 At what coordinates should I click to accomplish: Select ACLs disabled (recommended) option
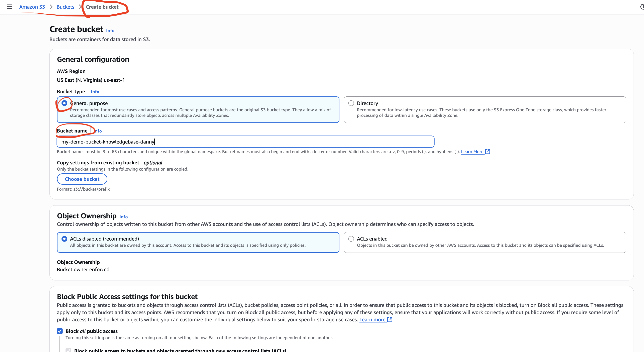65,239
